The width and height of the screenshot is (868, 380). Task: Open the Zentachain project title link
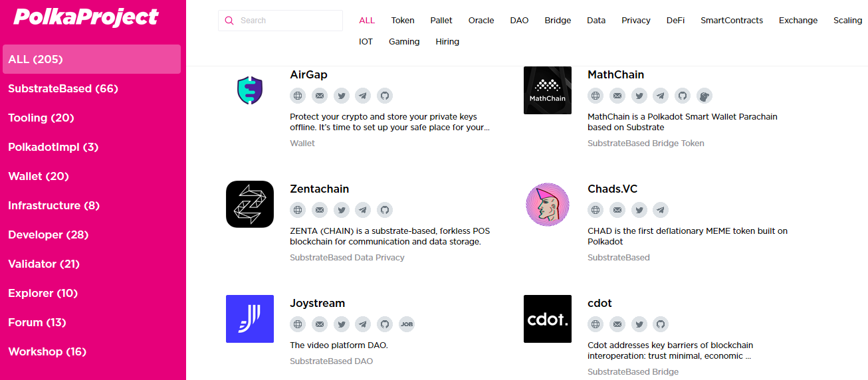click(x=319, y=189)
